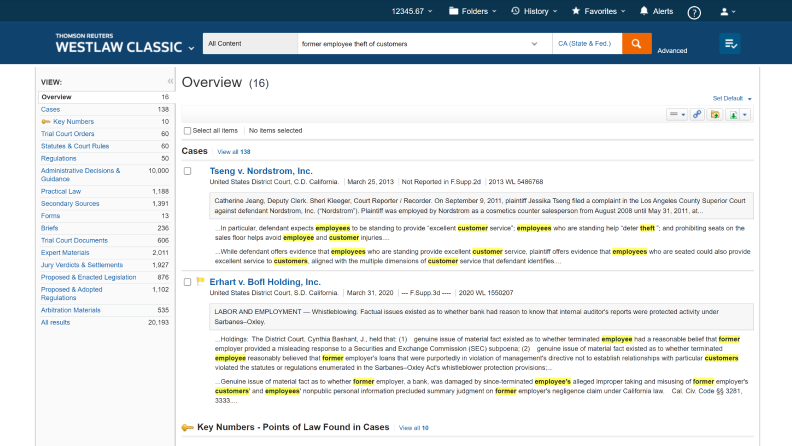Open the checklist icon in header
This screenshot has width=792, height=446.
730,44
